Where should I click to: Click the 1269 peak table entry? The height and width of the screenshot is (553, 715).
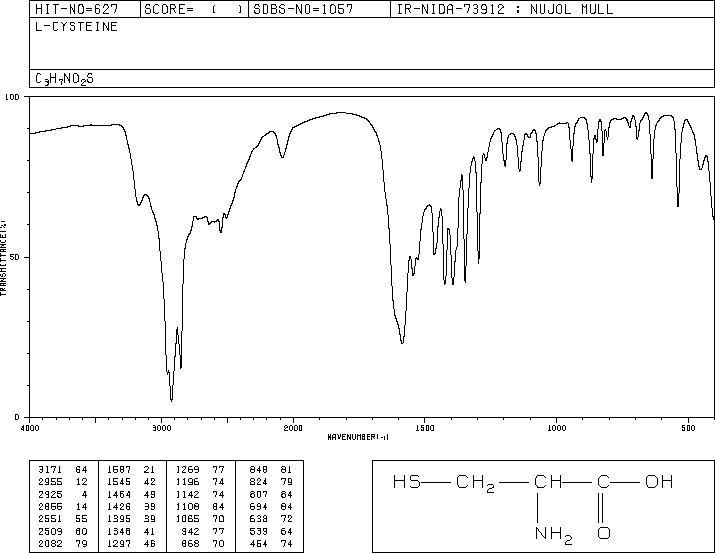pyautogui.click(x=200, y=470)
